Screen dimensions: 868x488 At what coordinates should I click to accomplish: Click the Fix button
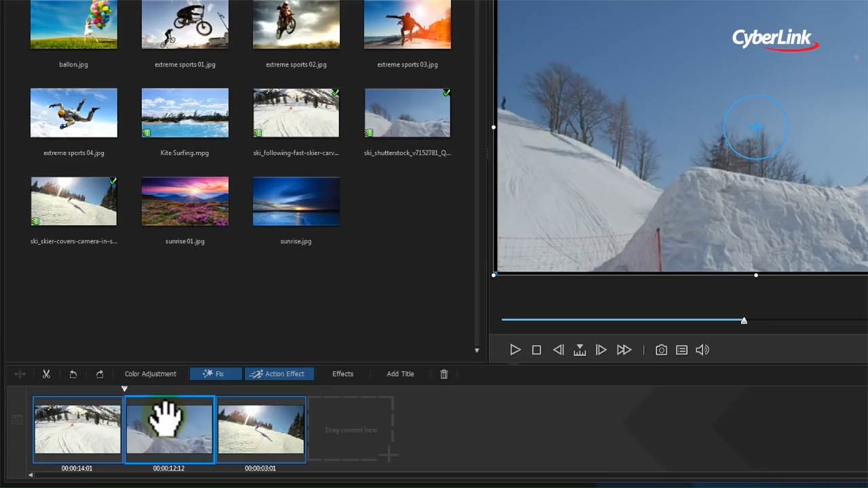click(216, 374)
